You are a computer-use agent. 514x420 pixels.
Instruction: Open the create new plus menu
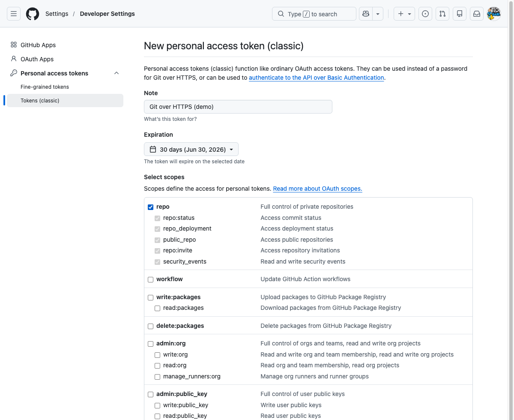(x=404, y=14)
